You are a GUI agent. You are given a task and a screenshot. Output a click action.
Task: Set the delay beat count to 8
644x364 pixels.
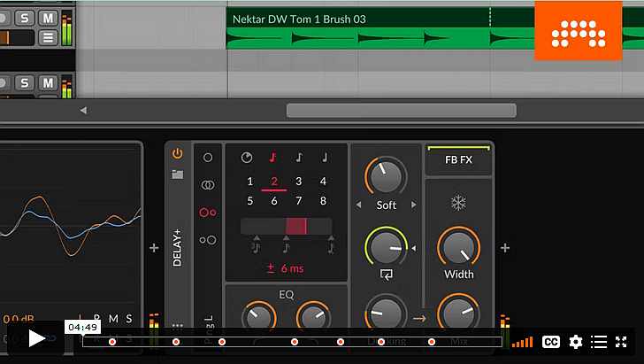click(323, 201)
